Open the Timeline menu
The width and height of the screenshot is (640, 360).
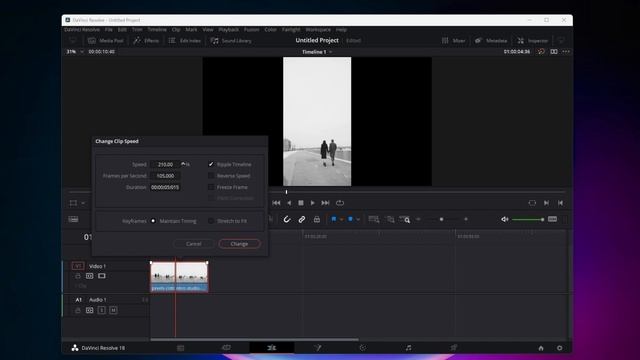click(x=157, y=29)
